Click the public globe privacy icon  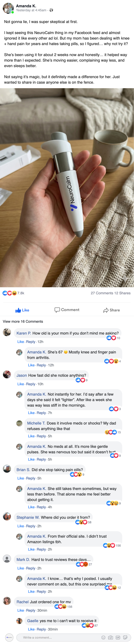[x=51, y=10]
